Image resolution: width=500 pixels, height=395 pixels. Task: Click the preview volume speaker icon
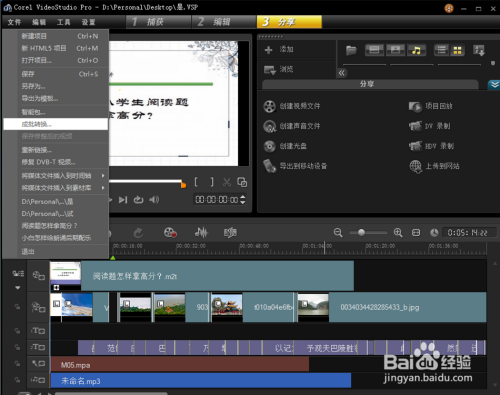click(x=154, y=200)
